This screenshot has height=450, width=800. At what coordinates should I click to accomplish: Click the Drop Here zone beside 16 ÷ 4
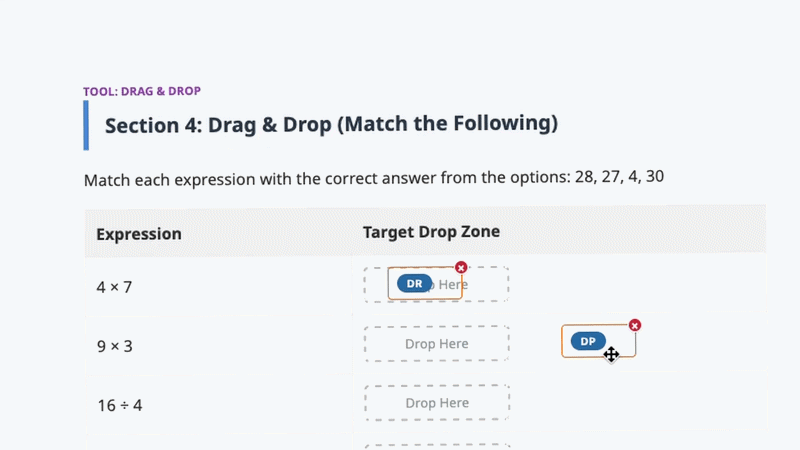pyautogui.click(x=436, y=403)
